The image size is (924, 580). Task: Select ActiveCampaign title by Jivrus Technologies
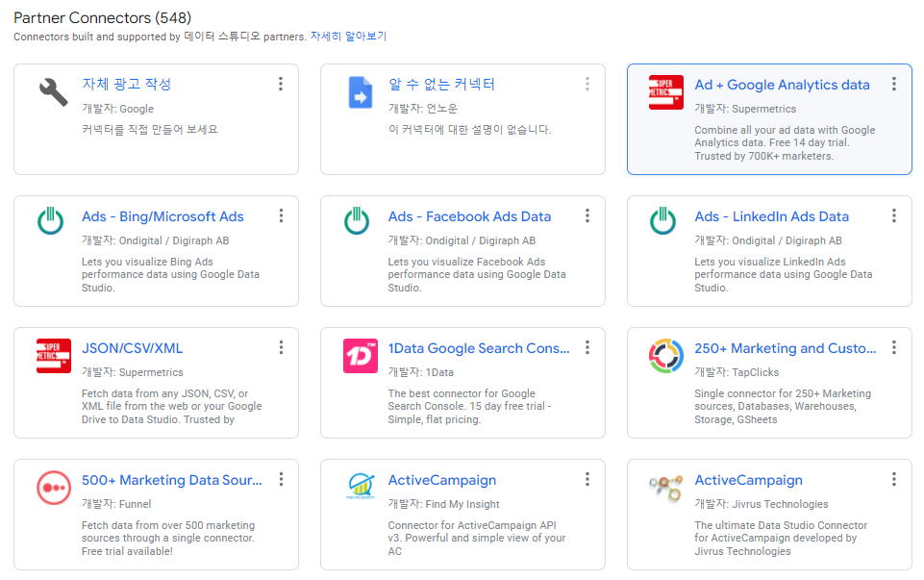tap(748, 480)
